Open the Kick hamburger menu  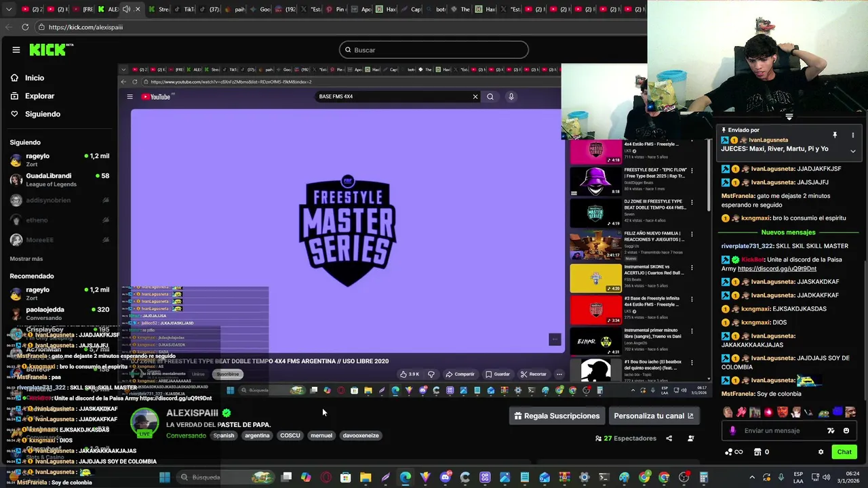[16, 49]
